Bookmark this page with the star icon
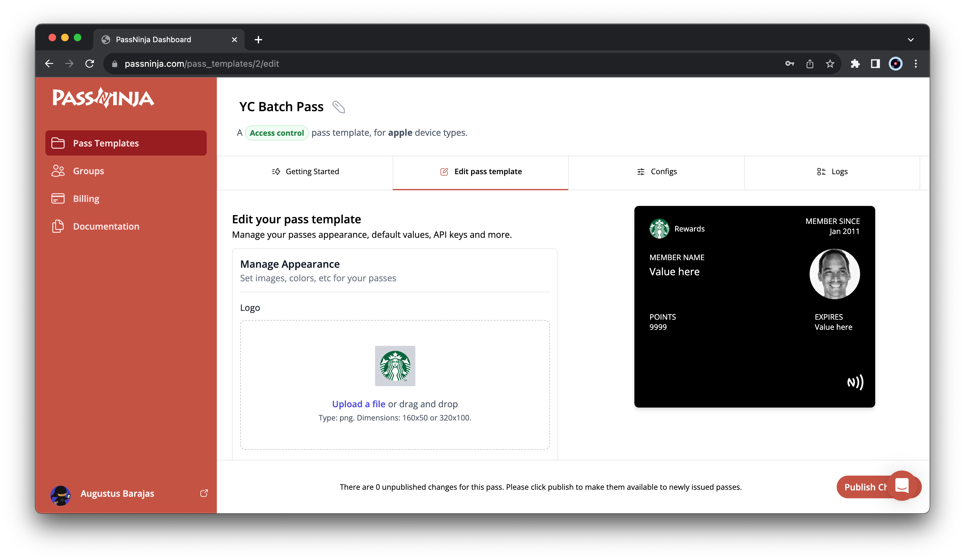The image size is (965, 560). 830,64
